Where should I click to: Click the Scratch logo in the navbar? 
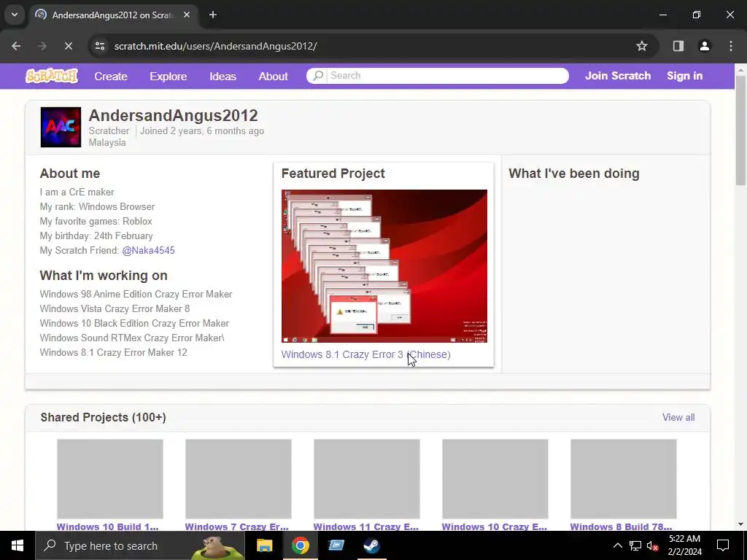(x=52, y=76)
